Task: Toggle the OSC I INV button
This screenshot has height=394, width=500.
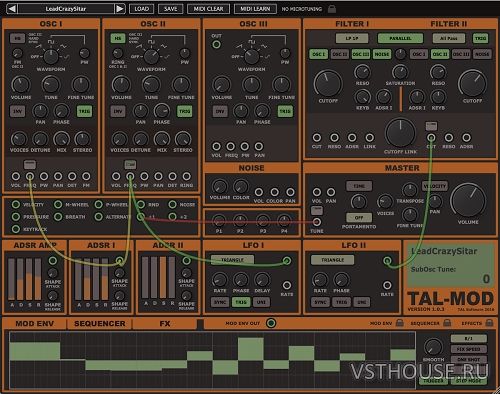Action: tap(17, 111)
